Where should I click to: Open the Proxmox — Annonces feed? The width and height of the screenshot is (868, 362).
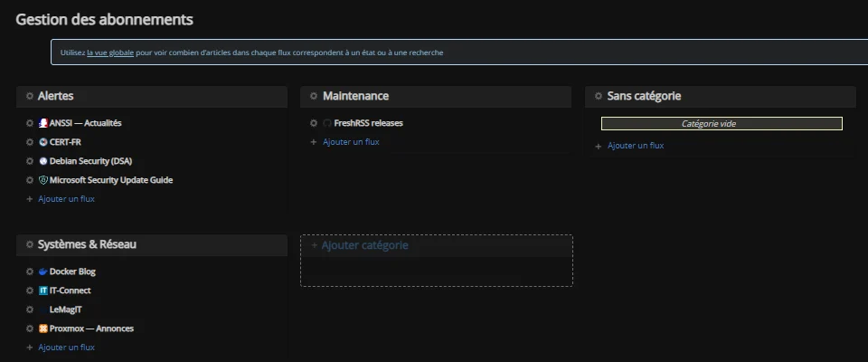point(91,329)
